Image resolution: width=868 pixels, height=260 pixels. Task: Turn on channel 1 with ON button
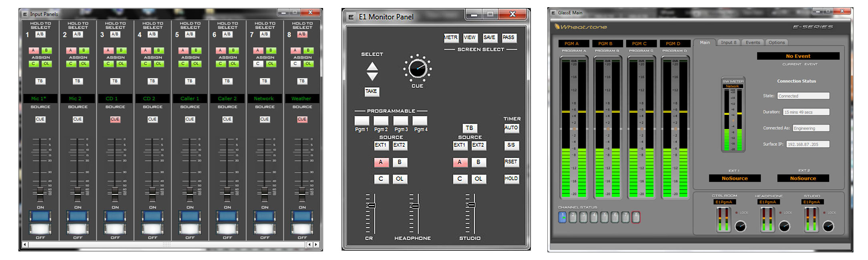[x=40, y=216]
